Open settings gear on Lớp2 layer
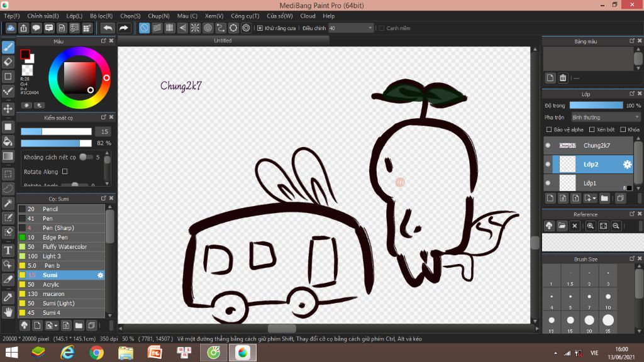The width and height of the screenshot is (644, 362). coord(627,165)
